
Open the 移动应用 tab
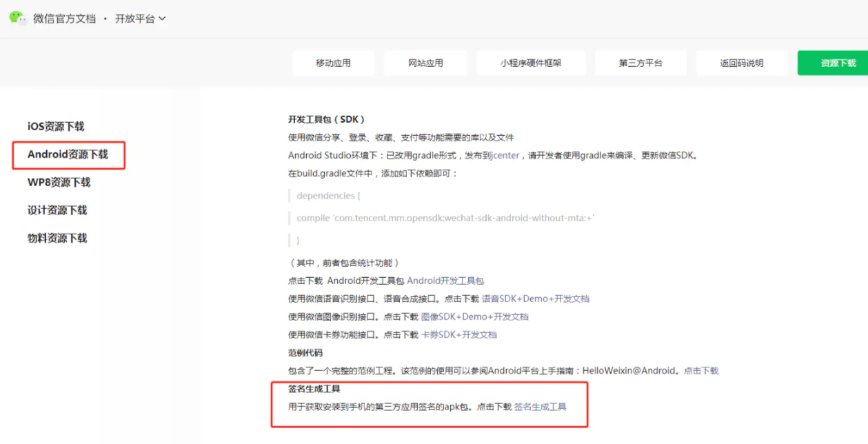click(x=334, y=63)
